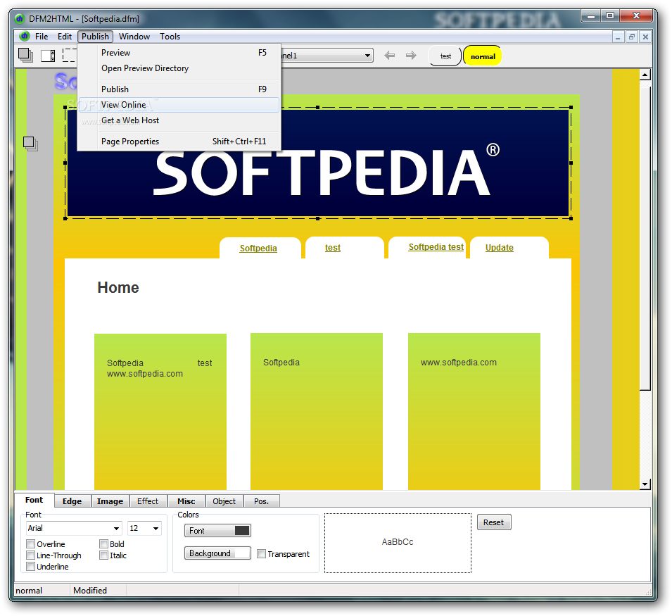Click the 'test' navigation link

333,247
